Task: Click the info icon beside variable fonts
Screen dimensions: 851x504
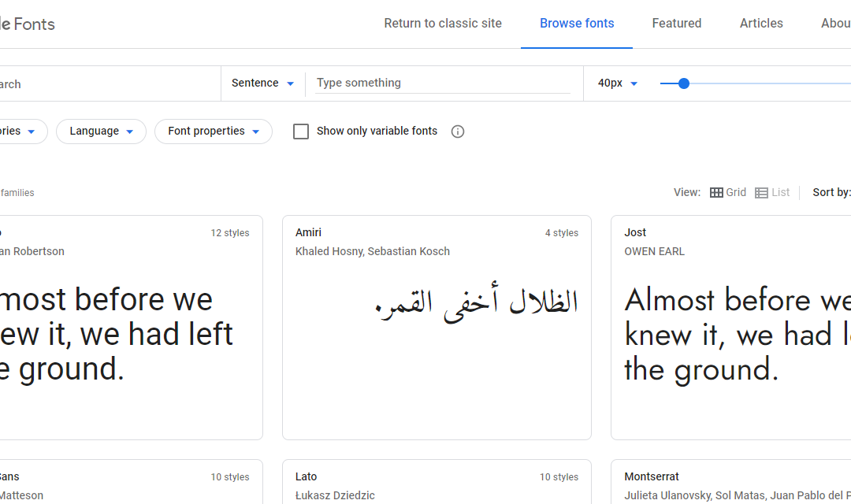Action: click(458, 132)
